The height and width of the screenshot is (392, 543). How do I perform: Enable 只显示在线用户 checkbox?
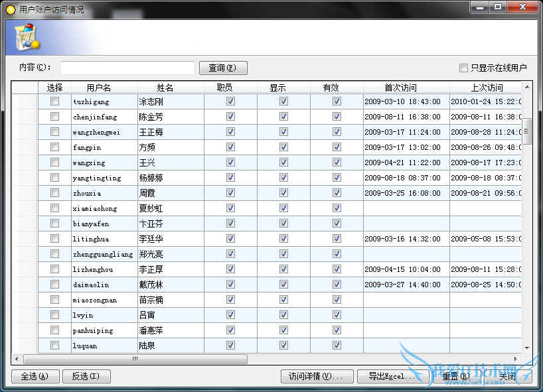[463, 68]
